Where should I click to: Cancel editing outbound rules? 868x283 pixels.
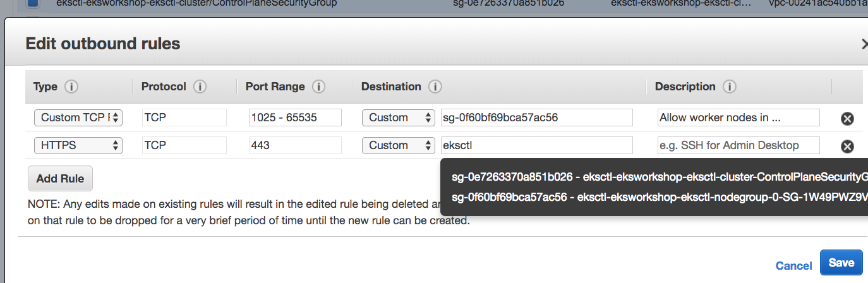(x=793, y=266)
